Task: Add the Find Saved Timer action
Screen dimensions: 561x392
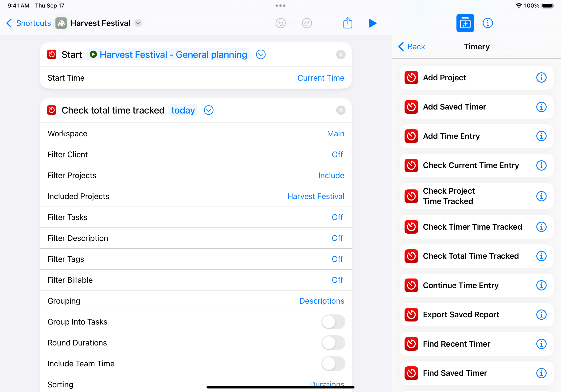Action: pos(476,373)
